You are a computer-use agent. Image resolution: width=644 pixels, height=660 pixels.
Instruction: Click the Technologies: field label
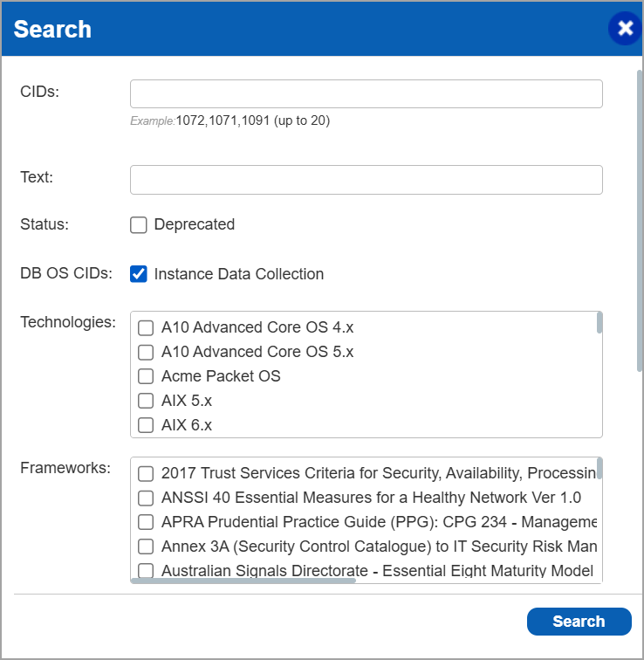click(68, 322)
